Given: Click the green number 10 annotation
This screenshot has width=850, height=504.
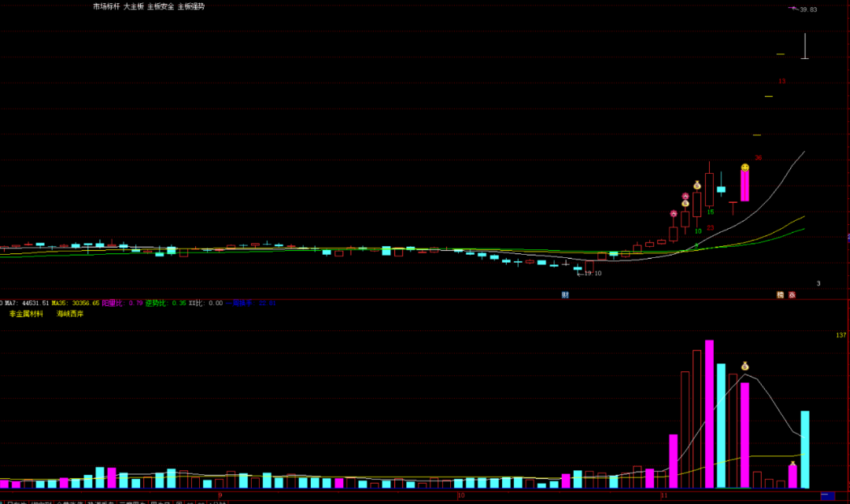Looking at the screenshot, I should tap(698, 231).
